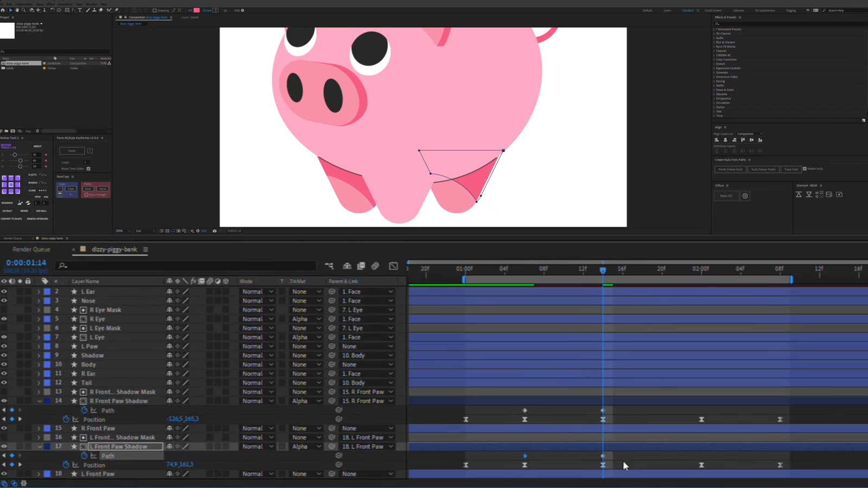Click the Clone dots icon in Motion Tools
This screenshot has height=488, width=868.
tap(43, 190)
